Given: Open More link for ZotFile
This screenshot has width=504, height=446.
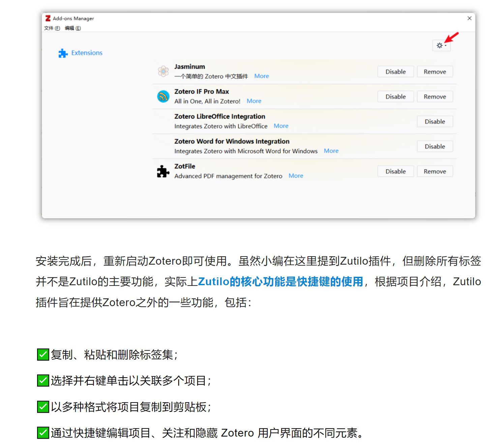Looking at the screenshot, I should pyautogui.click(x=296, y=176).
